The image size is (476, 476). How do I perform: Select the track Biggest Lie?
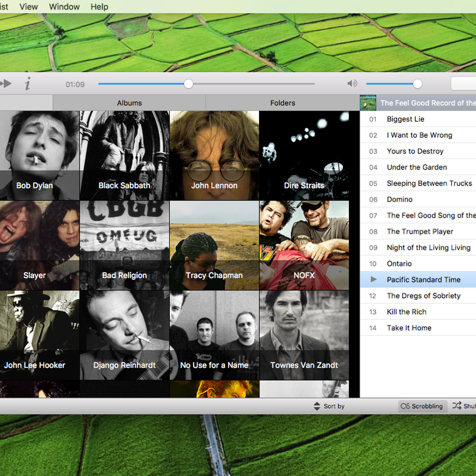[405, 119]
